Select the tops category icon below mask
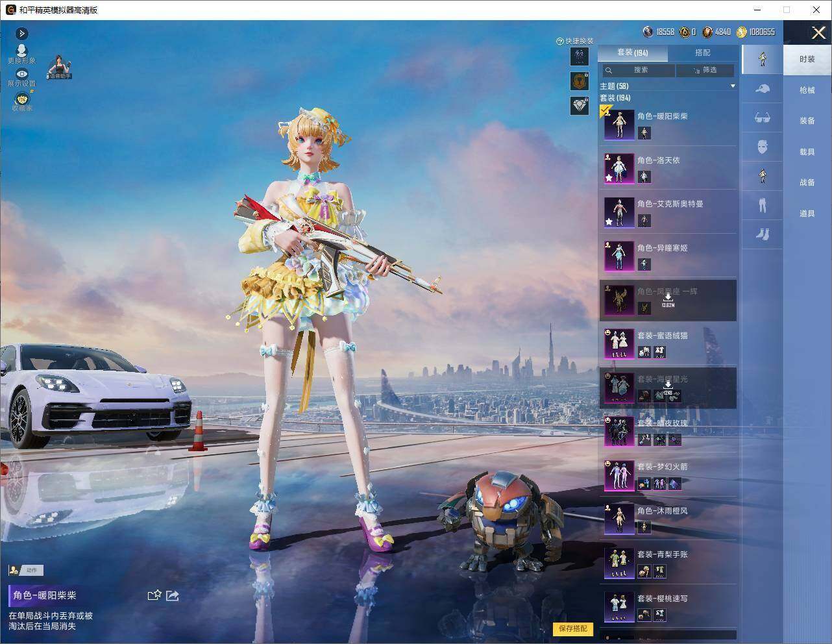Screen dimensions: 832x644 pyautogui.click(x=762, y=176)
